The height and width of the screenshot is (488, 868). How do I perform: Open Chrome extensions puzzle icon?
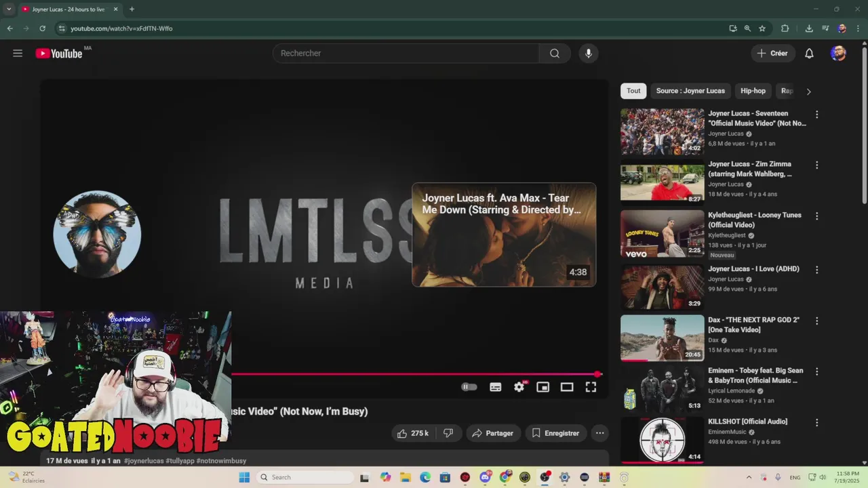(785, 28)
